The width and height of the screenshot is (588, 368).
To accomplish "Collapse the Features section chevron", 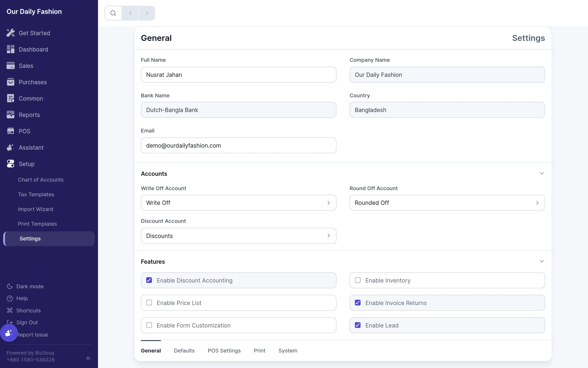I will 542,261.
